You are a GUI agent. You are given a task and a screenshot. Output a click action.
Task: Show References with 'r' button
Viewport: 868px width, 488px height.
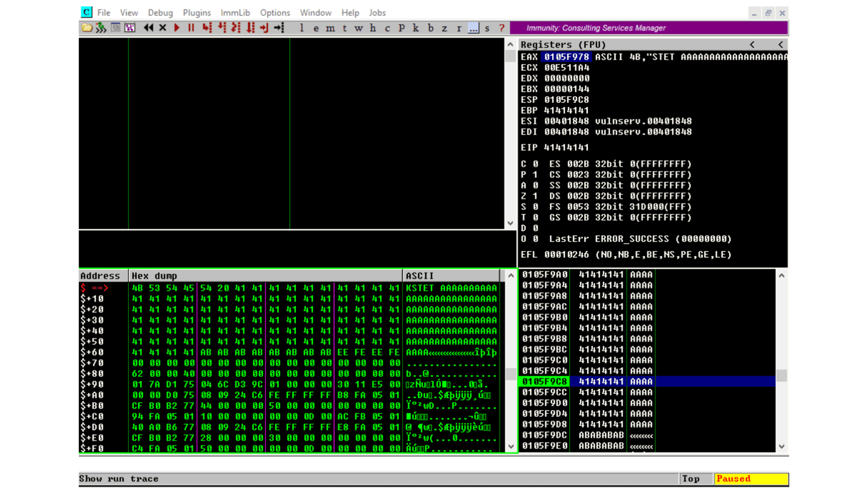[x=459, y=28]
